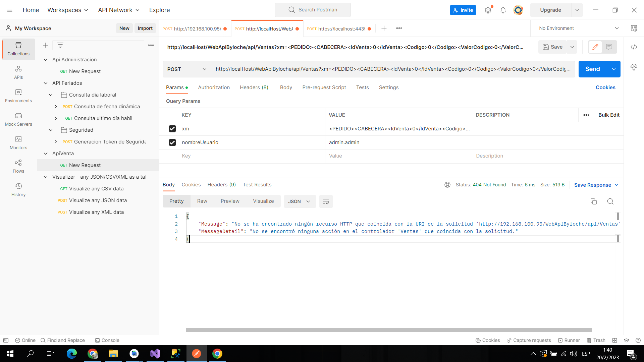
Task: Click the Collections icon in sidebar
Action: click(x=18, y=49)
